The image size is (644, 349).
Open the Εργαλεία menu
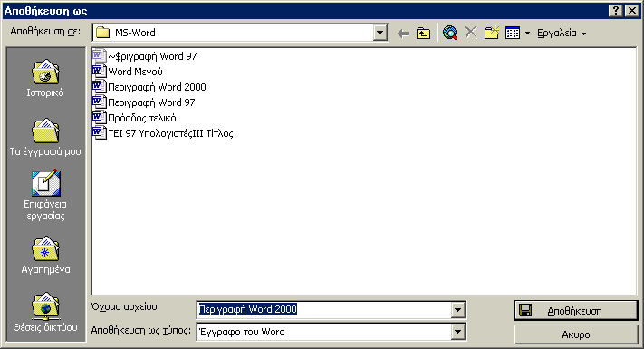[x=562, y=33]
